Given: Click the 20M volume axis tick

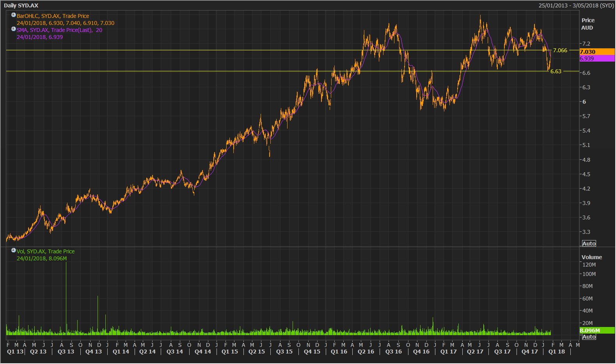Looking at the screenshot, I should pyautogui.click(x=588, y=323).
